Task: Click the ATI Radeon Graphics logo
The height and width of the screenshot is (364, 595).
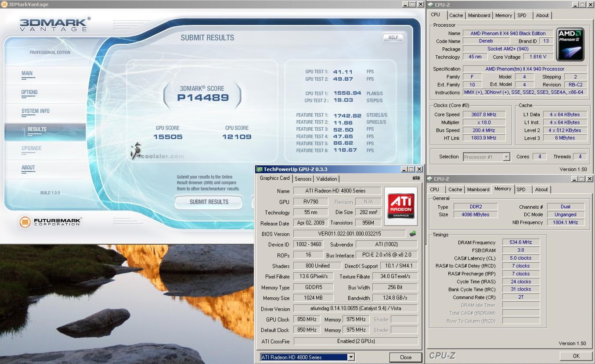Action: coord(400,206)
